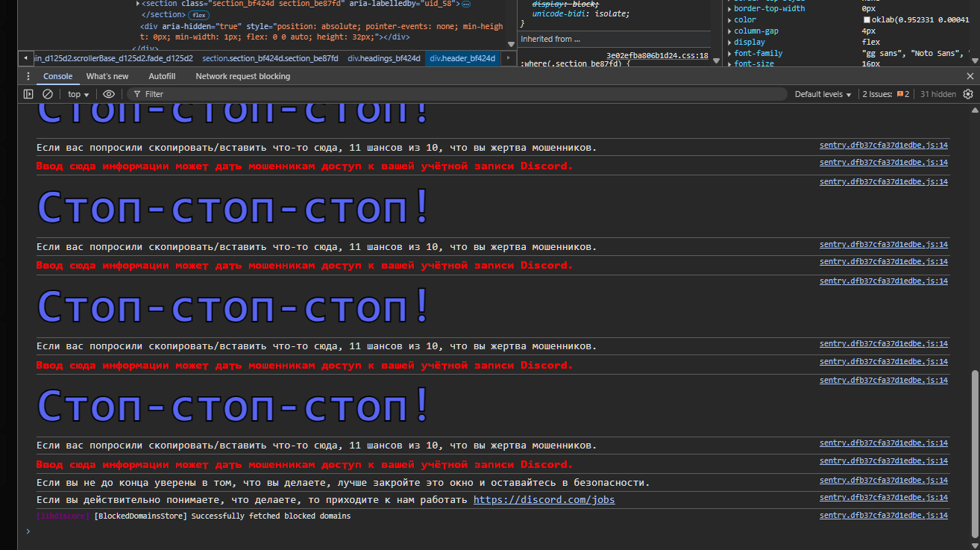Expand the display computed property

(730, 43)
